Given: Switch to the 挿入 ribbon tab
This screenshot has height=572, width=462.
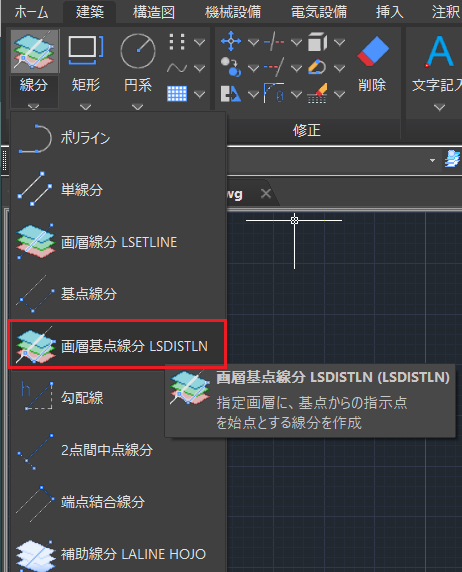Looking at the screenshot, I should click(x=390, y=12).
